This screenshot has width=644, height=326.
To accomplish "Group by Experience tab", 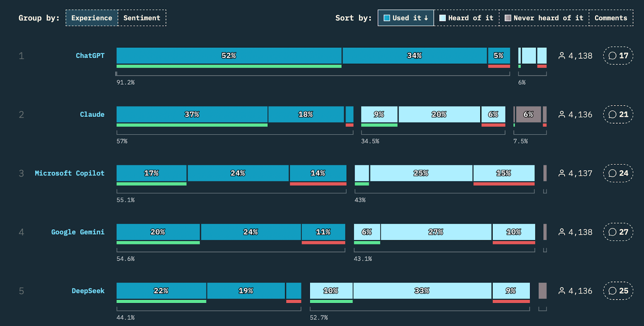I will pos(92,18).
